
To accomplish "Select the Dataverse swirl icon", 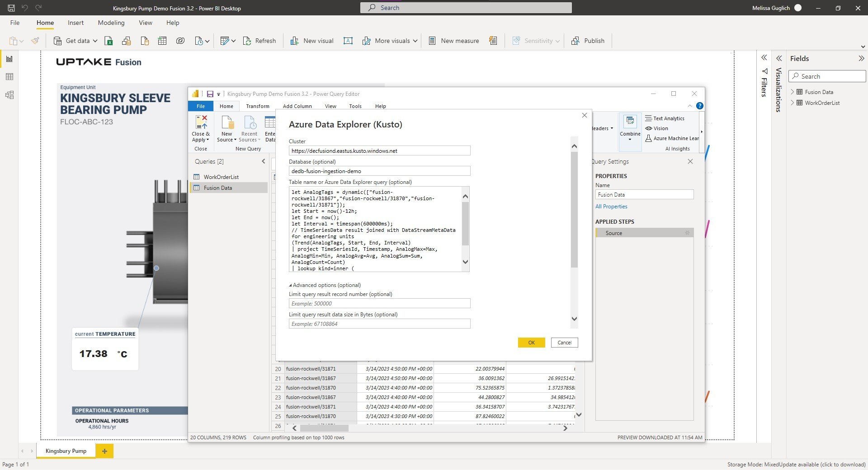I will (180, 41).
